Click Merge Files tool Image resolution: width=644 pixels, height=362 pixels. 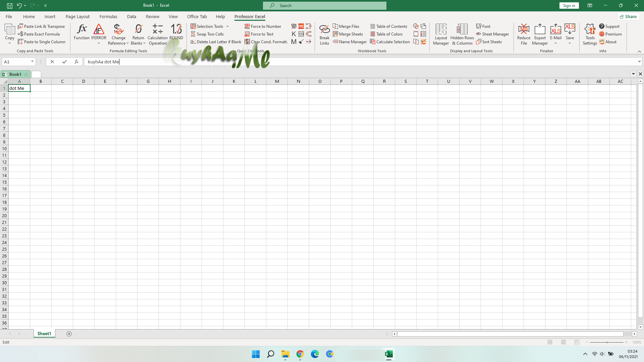(x=346, y=26)
